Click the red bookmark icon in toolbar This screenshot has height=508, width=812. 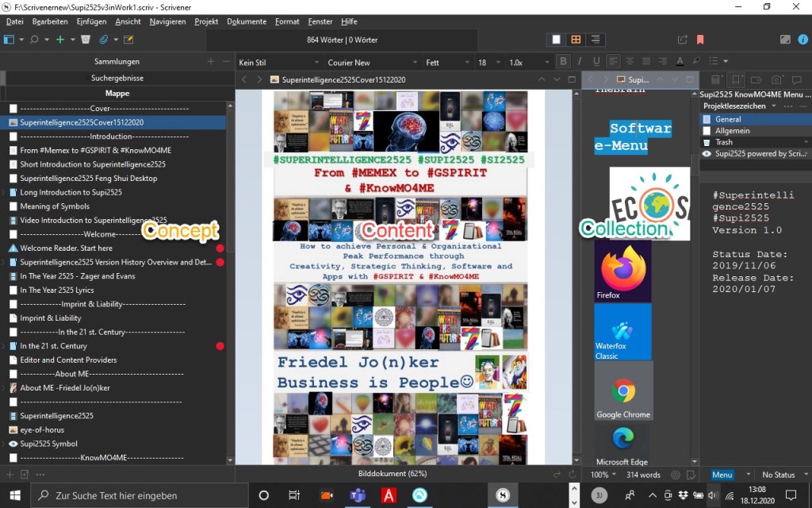click(x=700, y=39)
